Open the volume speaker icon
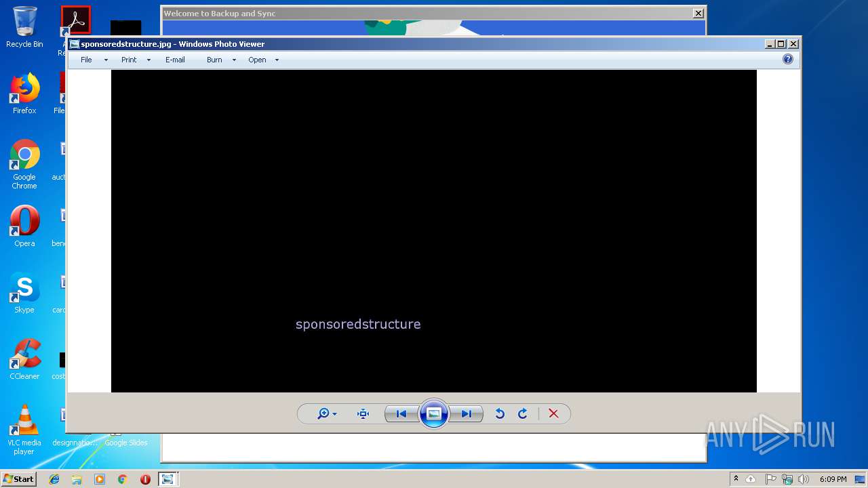 click(x=804, y=479)
